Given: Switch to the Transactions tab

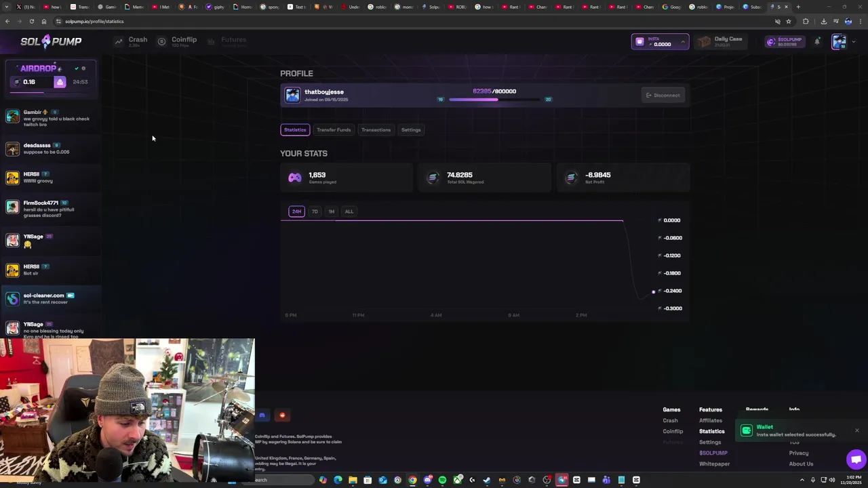Looking at the screenshot, I should (x=376, y=129).
